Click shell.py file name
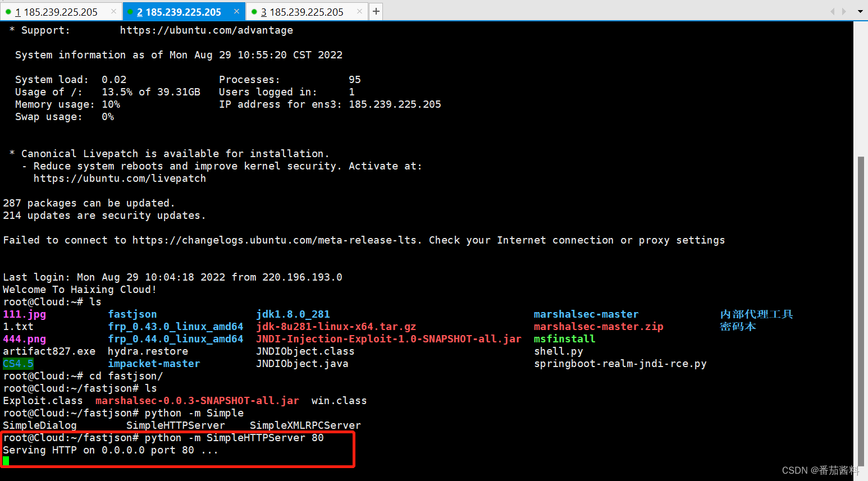Viewport: 868px width, 481px height. pos(559,351)
